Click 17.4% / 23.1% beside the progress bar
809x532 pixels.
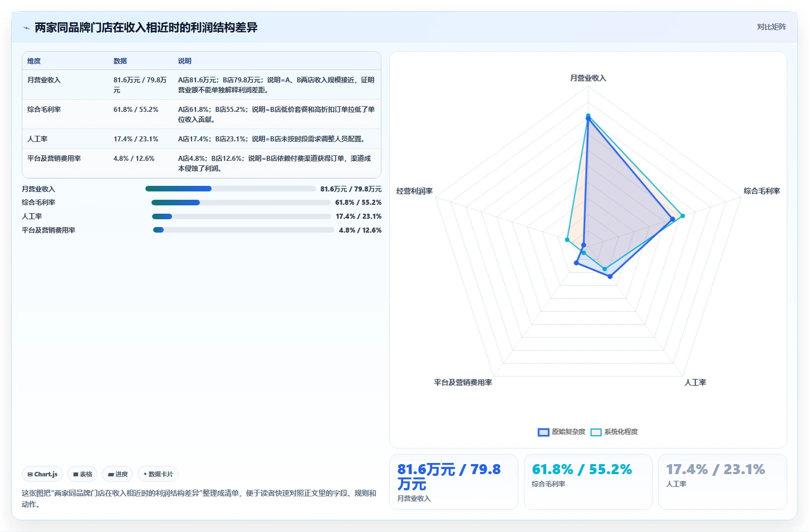[x=359, y=216]
